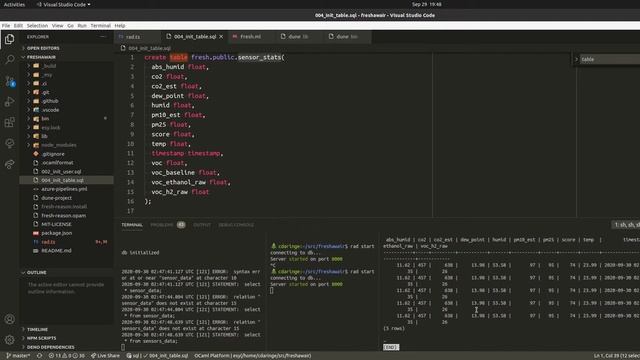
Task: Open the Search view icon
Action: click(9, 60)
